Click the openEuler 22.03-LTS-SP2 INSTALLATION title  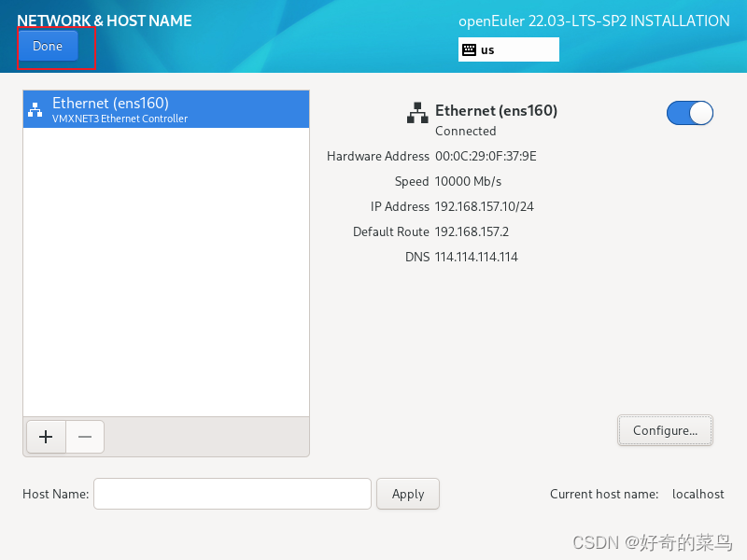(594, 21)
